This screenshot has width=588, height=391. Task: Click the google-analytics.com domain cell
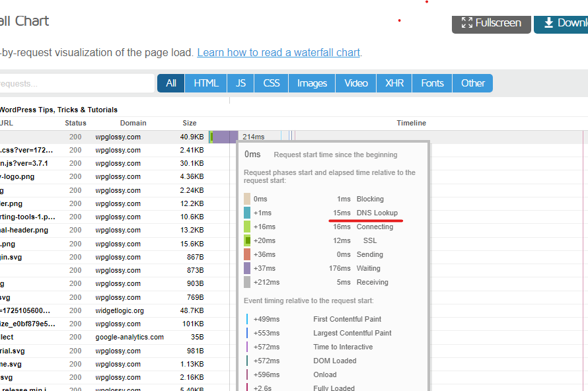click(x=129, y=337)
